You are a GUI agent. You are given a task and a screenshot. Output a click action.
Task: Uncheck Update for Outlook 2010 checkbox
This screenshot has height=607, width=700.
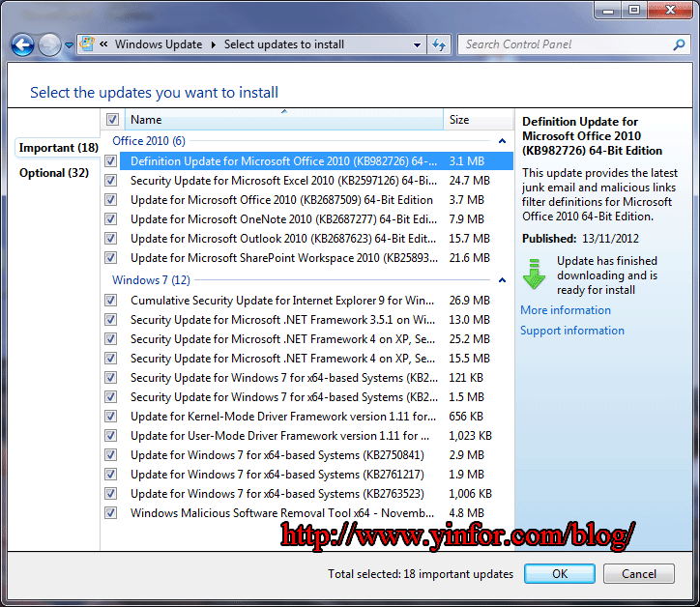coord(111,239)
